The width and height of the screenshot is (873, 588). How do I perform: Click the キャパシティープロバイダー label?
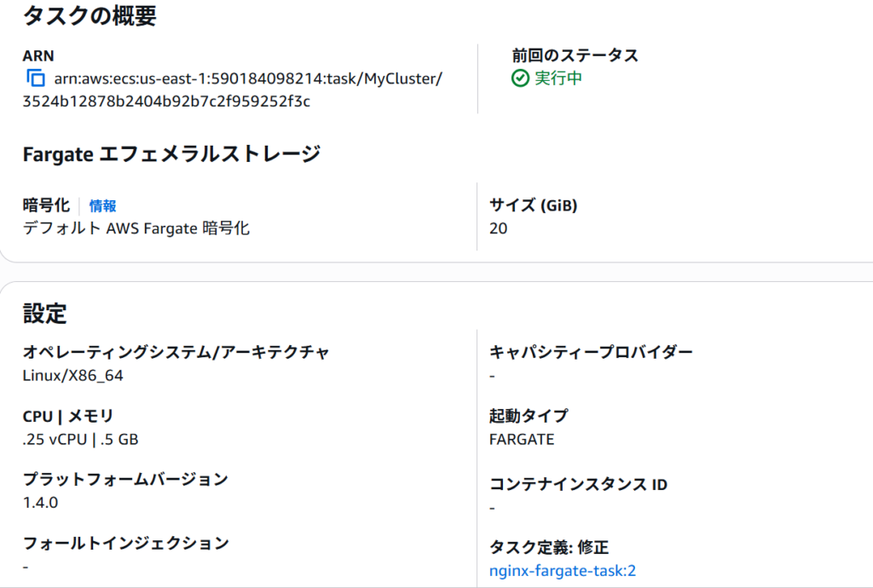tap(591, 352)
